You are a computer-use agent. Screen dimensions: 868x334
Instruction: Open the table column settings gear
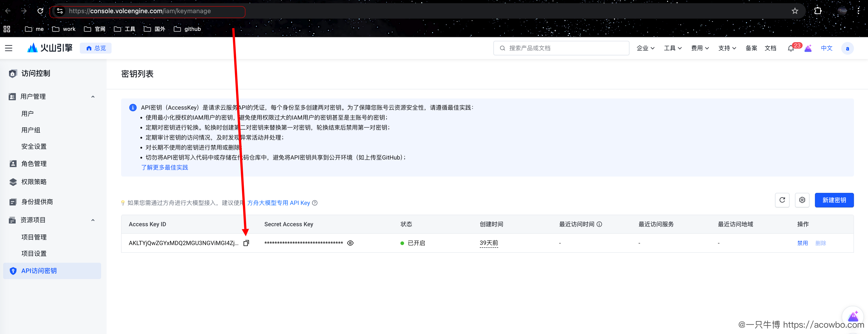point(802,200)
